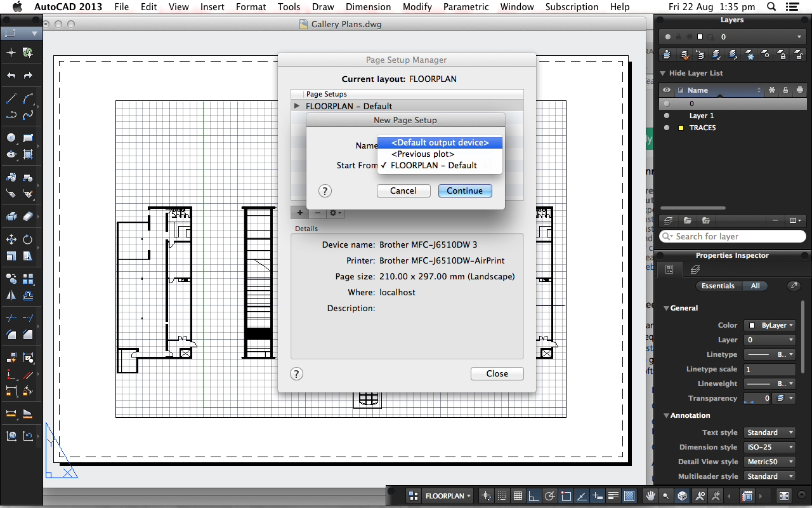Click the Zoom magnifier in status bar
The height and width of the screenshot is (508, 812).
tap(665, 496)
